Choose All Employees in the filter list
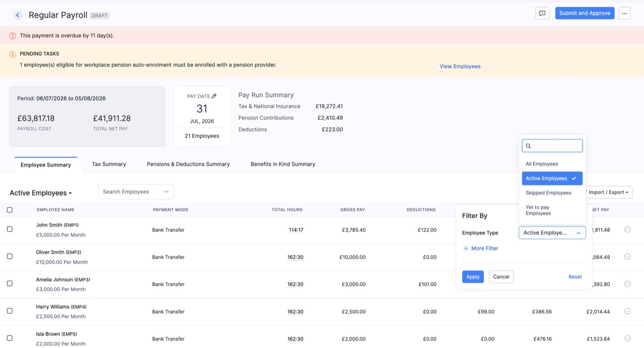This screenshot has height=348, width=644. click(552, 164)
